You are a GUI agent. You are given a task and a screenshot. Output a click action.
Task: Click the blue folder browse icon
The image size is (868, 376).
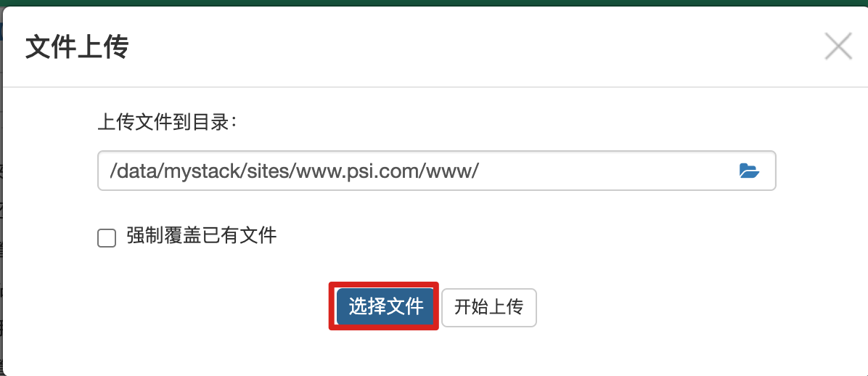(x=749, y=171)
